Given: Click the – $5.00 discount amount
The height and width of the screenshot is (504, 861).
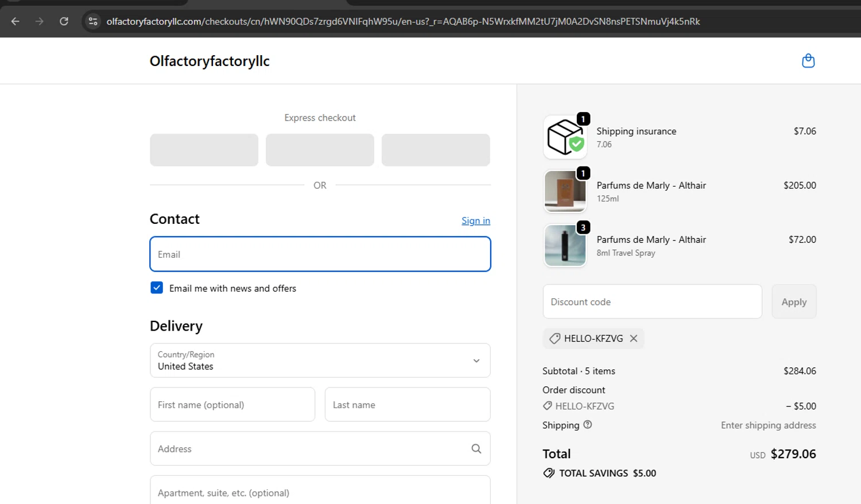Looking at the screenshot, I should (x=801, y=406).
